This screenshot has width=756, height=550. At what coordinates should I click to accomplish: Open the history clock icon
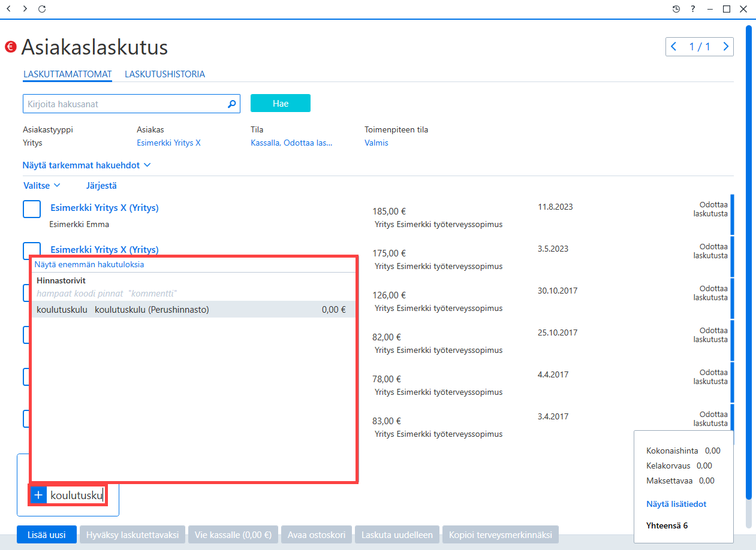click(x=676, y=9)
